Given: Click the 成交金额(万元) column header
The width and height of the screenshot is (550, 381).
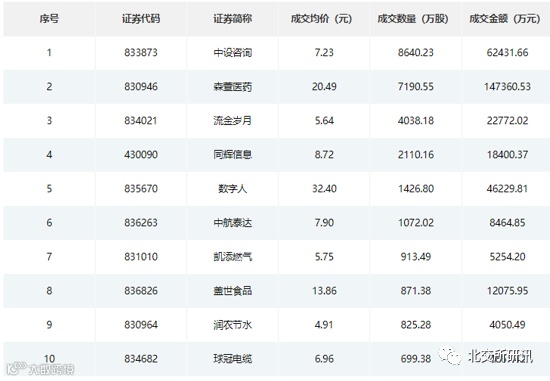Looking at the screenshot, I should coord(505,19).
